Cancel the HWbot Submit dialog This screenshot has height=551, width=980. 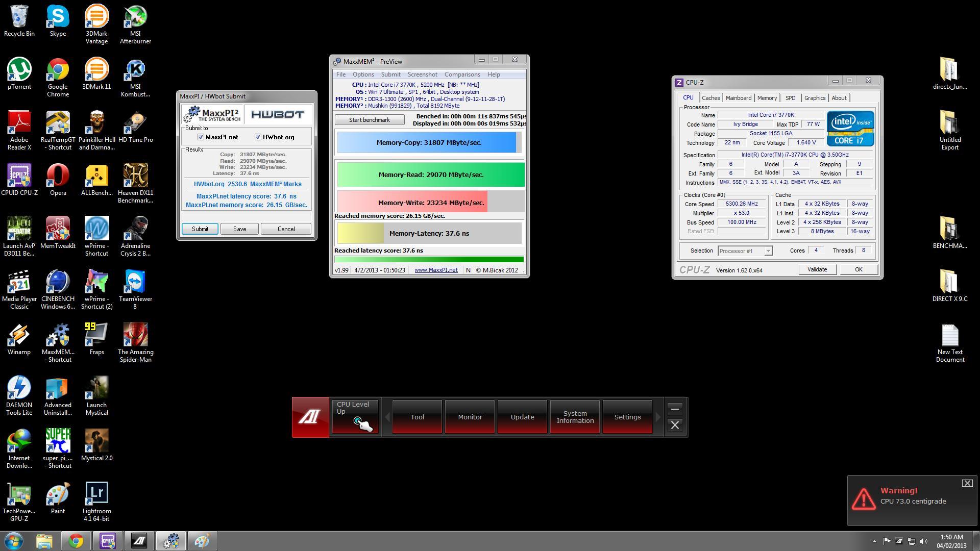coord(286,229)
